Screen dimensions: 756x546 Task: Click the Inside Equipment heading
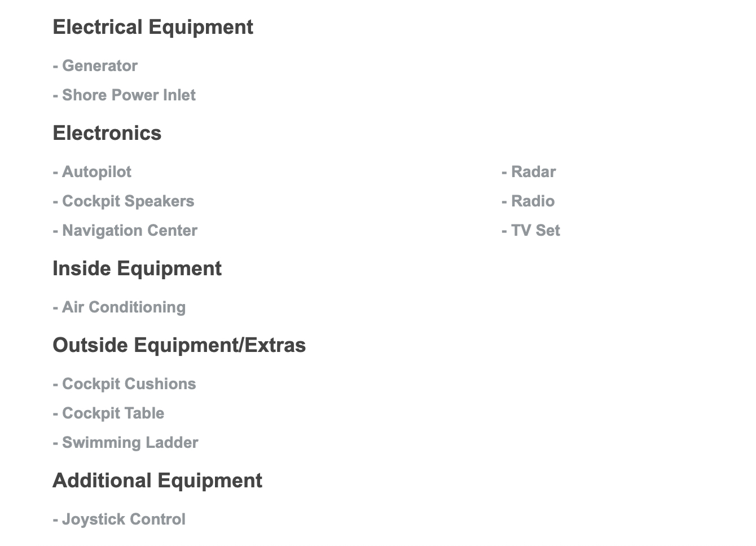[x=137, y=268]
